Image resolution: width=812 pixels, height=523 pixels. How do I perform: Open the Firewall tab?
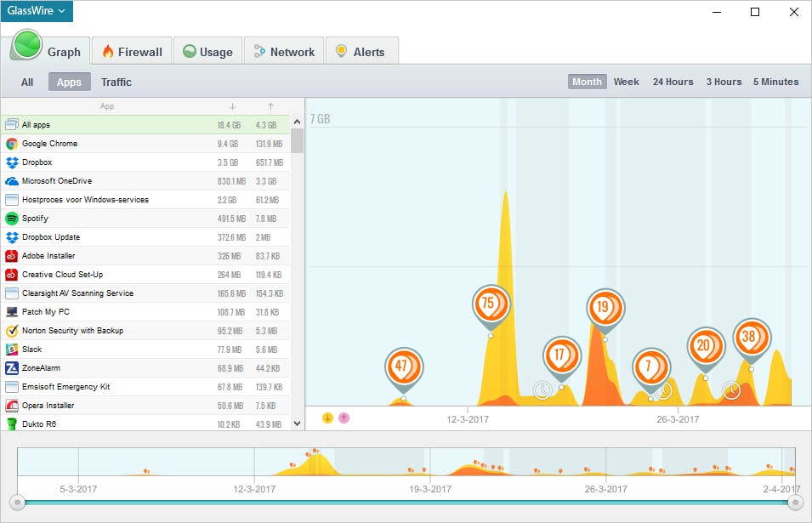132,52
